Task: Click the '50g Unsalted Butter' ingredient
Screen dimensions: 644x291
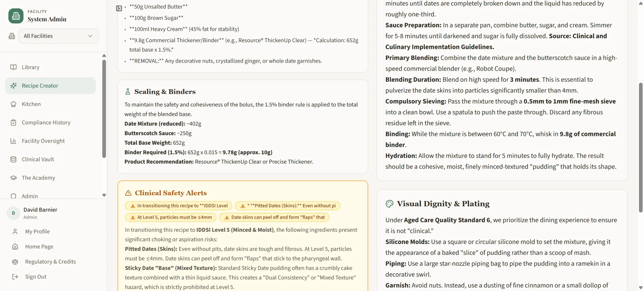Action: click(158, 7)
